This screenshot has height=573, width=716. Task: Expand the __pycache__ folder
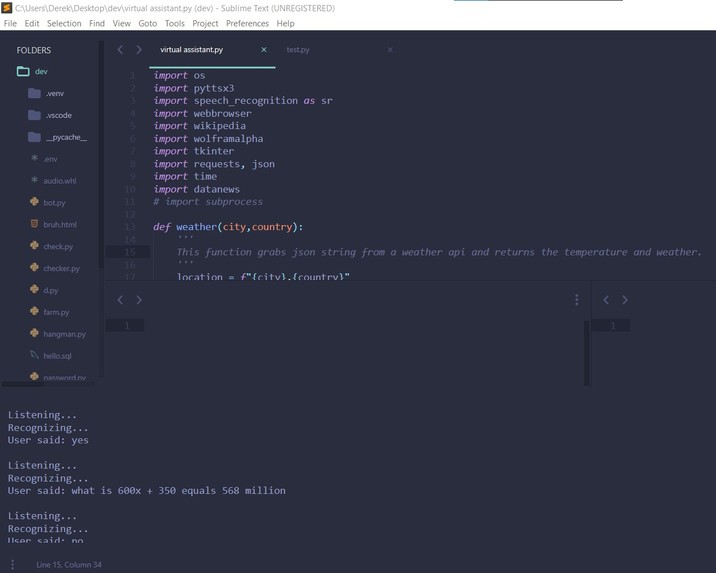point(66,137)
